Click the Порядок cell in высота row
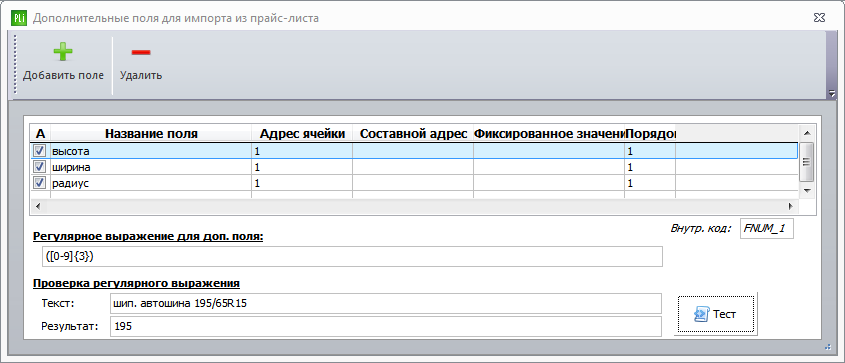845x363 pixels. (x=650, y=151)
